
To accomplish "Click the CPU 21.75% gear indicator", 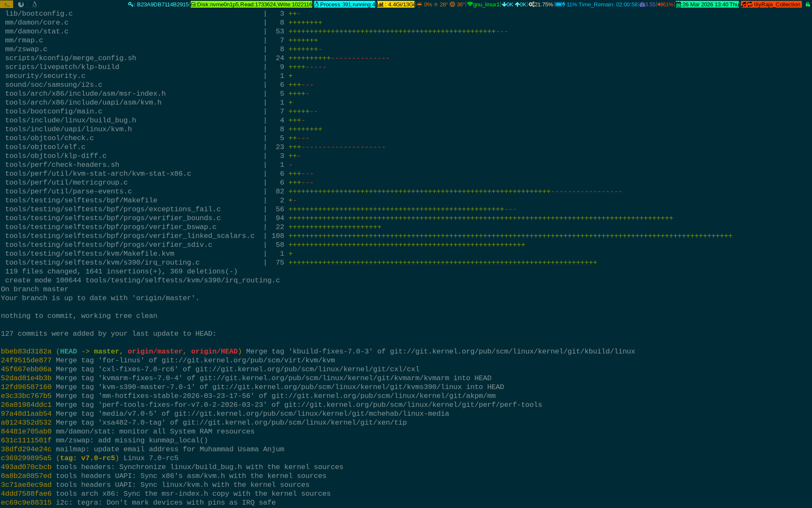I will point(541,4).
